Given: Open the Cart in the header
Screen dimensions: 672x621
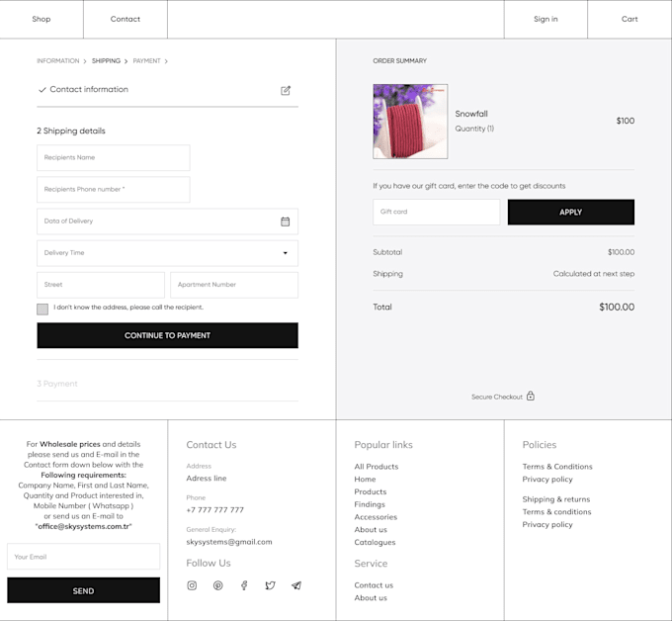Looking at the screenshot, I should point(630,19).
